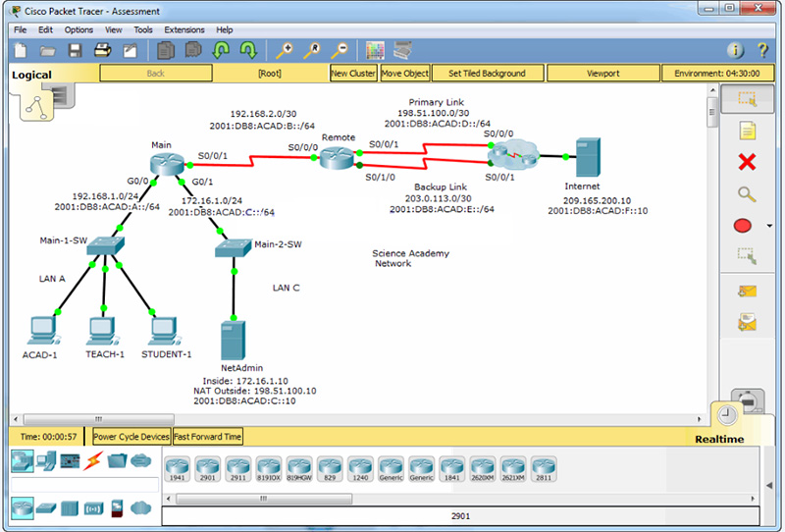Select the red ellipse drawing shape
The image size is (785, 532).
click(x=743, y=226)
